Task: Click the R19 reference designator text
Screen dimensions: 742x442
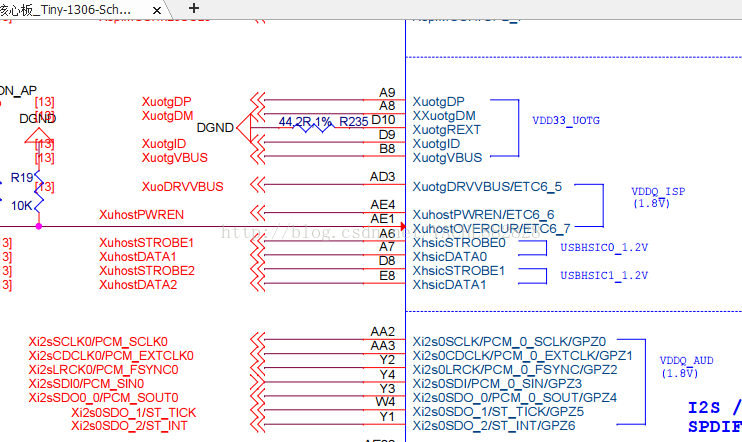Action: click(22, 178)
